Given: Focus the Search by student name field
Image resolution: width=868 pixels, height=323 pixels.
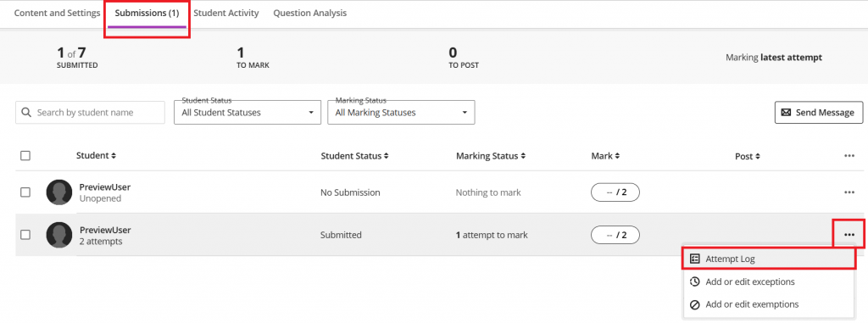Looking at the screenshot, I should pyautogui.click(x=90, y=113).
